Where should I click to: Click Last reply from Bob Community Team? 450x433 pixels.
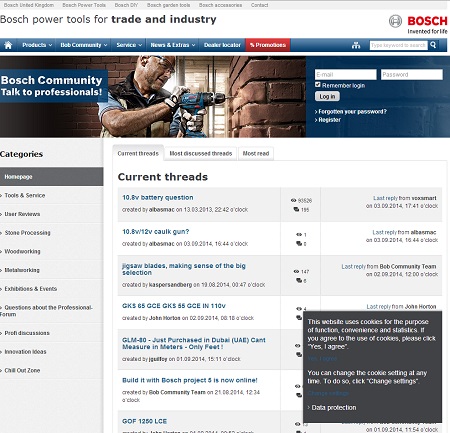pos(389,266)
